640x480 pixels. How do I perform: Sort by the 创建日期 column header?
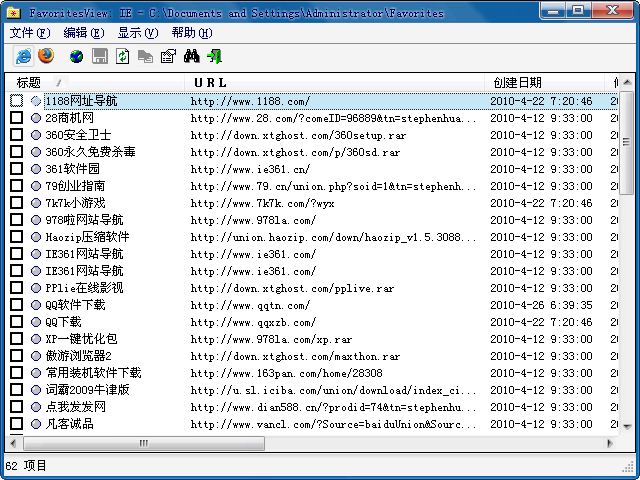[x=518, y=82]
